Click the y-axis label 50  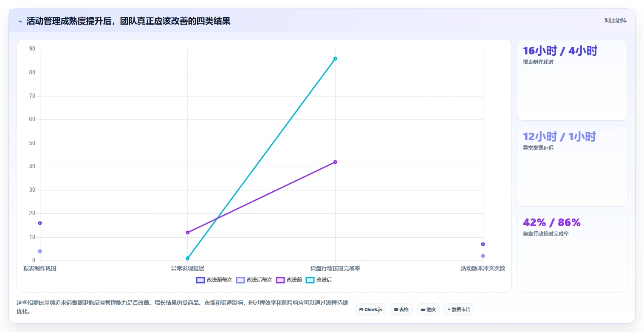click(x=32, y=143)
